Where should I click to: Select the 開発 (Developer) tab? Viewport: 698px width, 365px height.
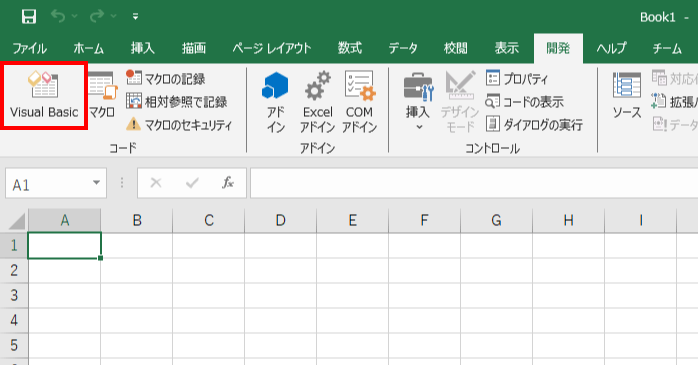558,48
